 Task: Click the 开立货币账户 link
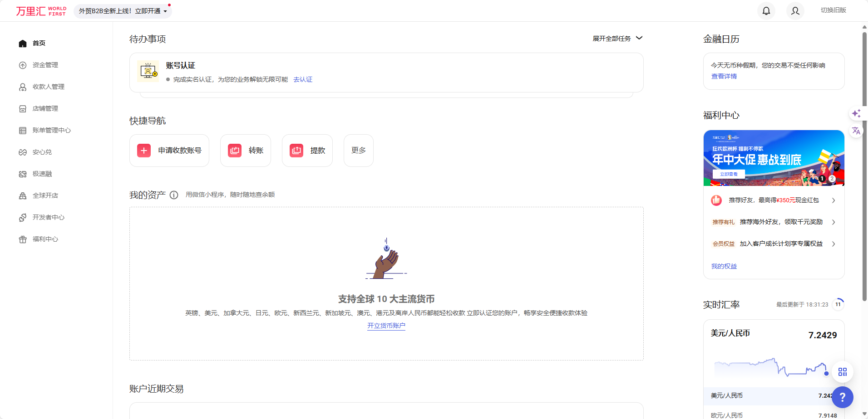tap(386, 326)
